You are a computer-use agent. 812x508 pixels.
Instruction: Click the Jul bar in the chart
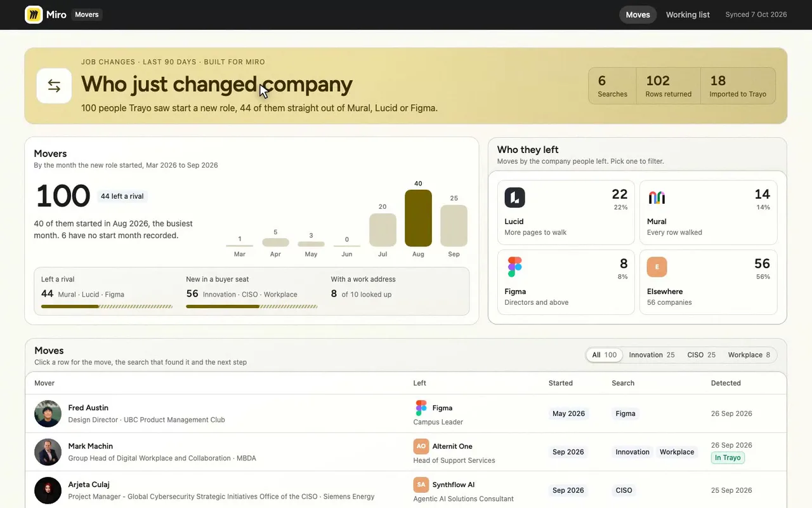click(x=383, y=230)
